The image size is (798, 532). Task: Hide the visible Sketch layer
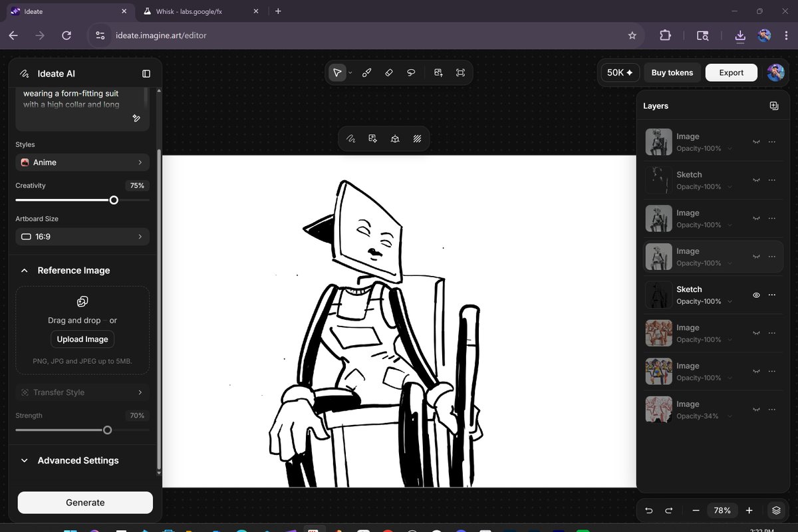[x=756, y=295]
